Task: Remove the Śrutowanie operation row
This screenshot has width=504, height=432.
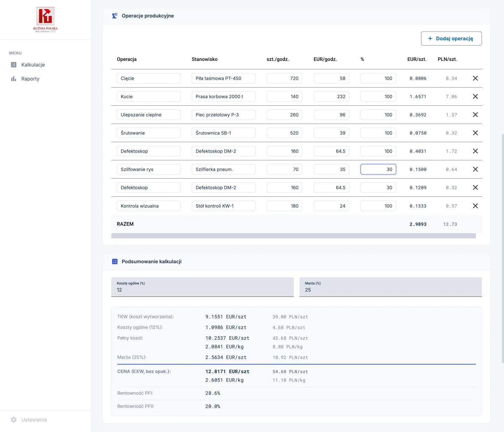Action: pyautogui.click(x=475, y=133)
